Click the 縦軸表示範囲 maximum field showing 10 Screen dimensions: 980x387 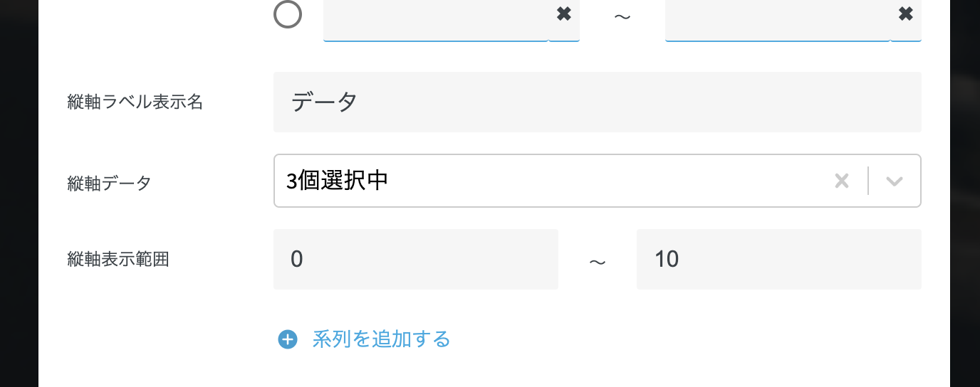[x=778, y=259]
